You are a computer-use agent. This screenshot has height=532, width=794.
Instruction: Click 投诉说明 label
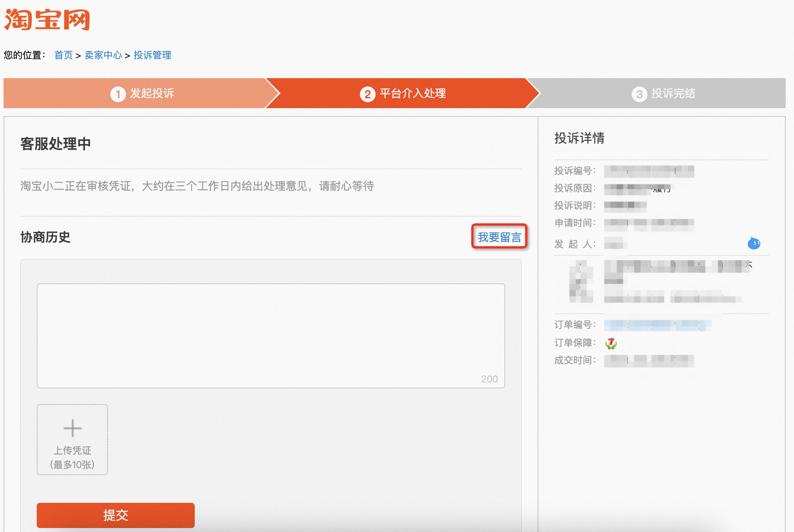tap(575, 206)
